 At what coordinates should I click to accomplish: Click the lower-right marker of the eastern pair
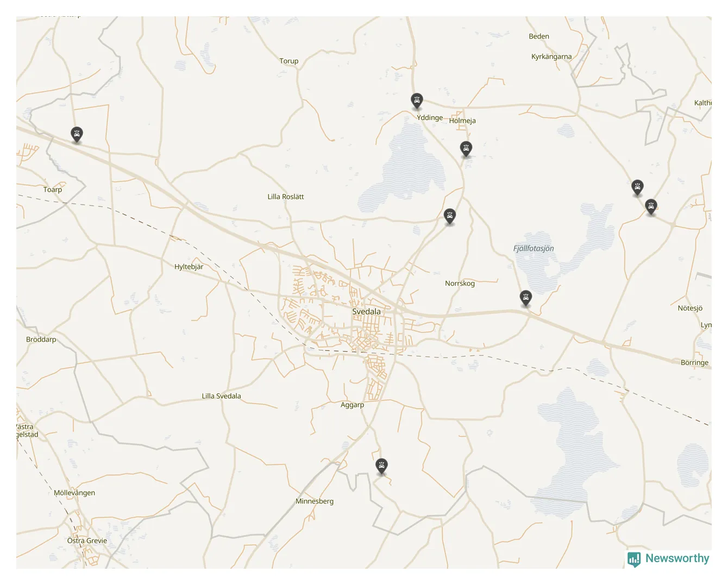click(x=651, y=207)
